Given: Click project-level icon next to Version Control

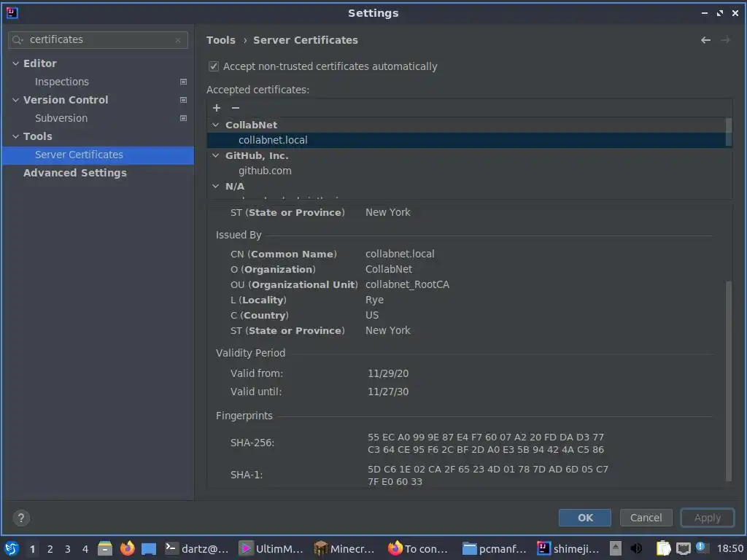Looking at the screenshot, I should coord(183,100).
